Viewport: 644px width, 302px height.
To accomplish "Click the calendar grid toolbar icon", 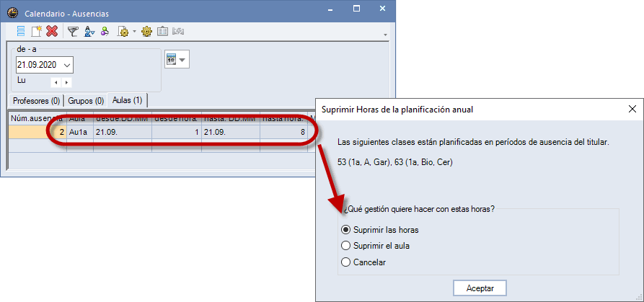I will point(162,31).
